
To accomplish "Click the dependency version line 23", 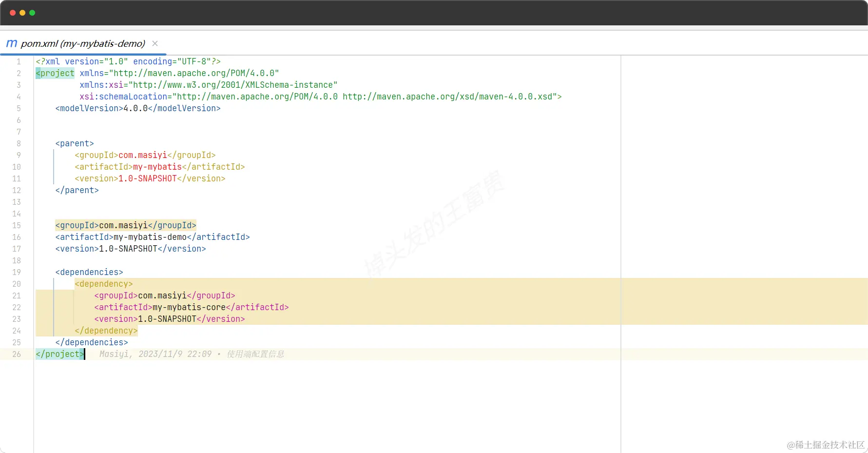I will [x=170, y=319].
